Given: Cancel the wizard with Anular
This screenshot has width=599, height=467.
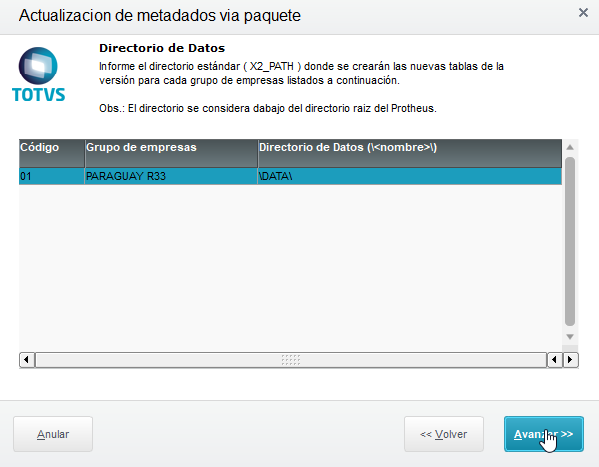Looking at the screenshot, I should click(x=53, y=434).
